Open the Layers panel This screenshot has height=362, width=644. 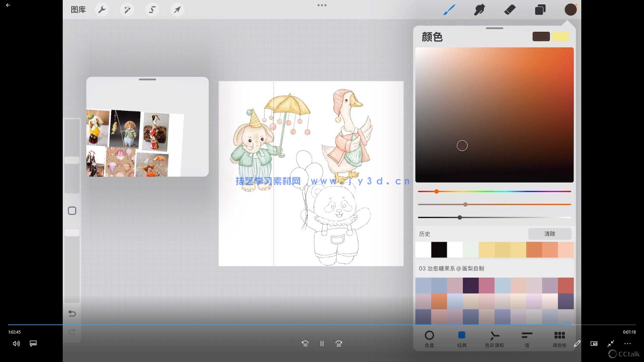point(540,10)
